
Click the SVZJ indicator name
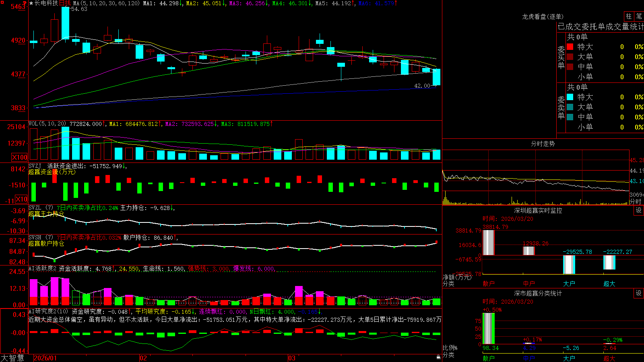pos(35,166)
